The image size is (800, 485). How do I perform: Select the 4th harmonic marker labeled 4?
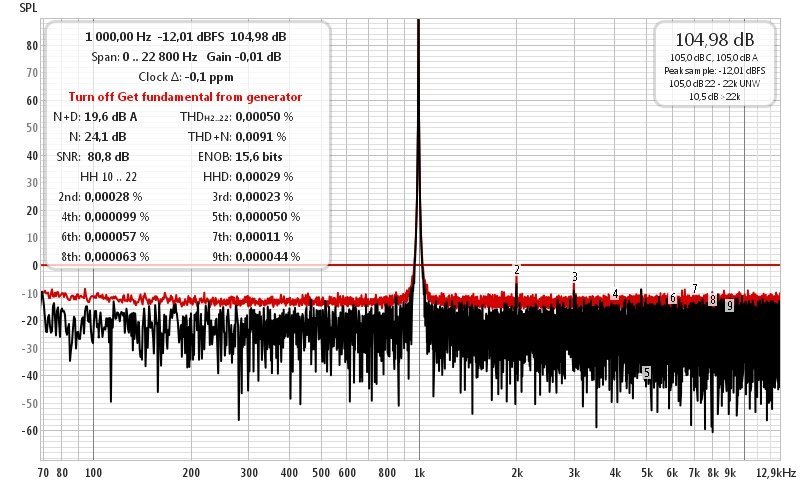pyautogui.click(x=616, y=294)
